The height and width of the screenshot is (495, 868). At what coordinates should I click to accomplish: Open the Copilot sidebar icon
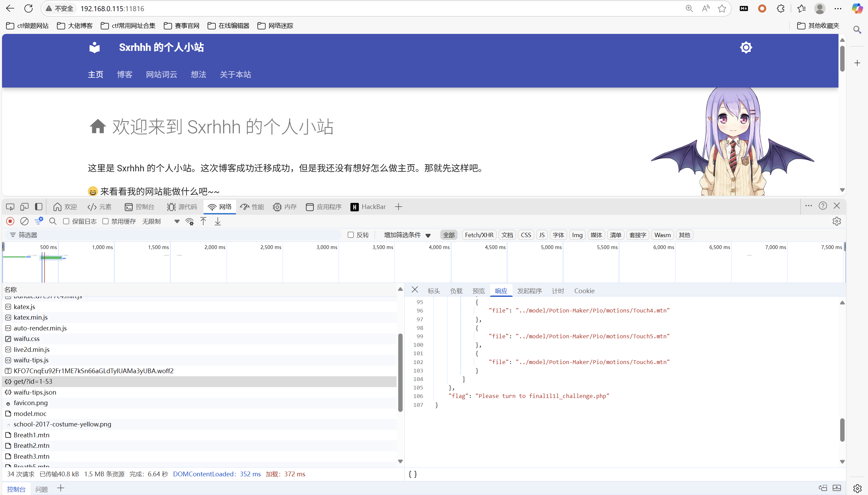(x=857, y=8)
